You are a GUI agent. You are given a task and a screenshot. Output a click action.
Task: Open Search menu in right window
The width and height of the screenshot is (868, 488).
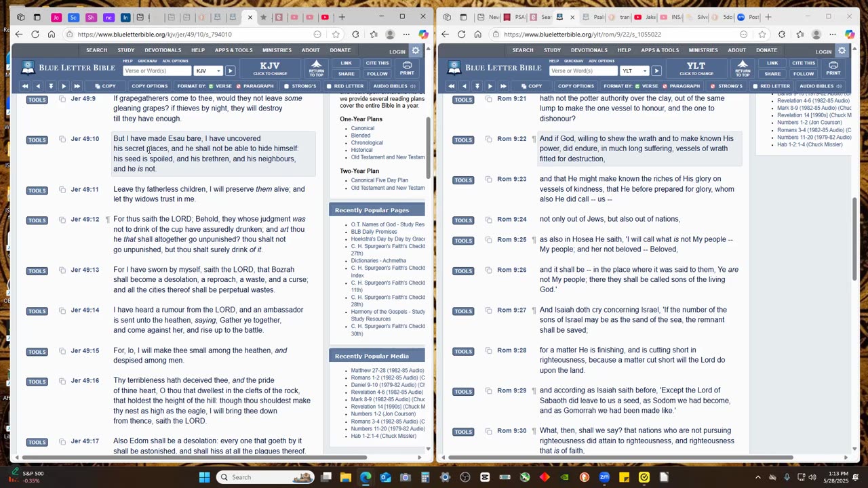point(523,50)
